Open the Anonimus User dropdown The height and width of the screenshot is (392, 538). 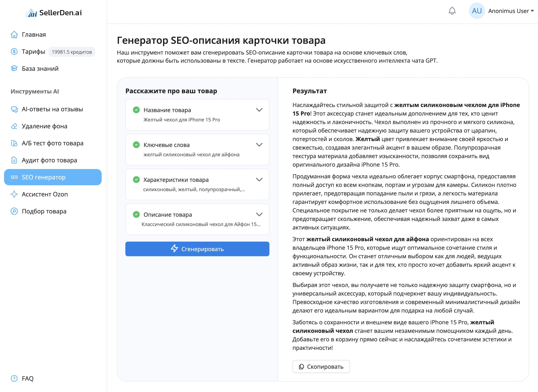coord(511,11)
